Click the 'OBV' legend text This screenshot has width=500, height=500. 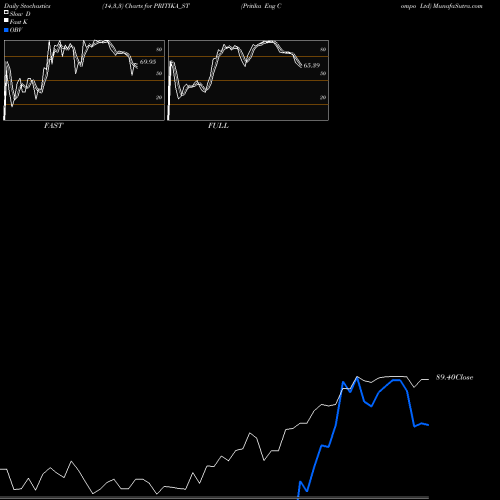(x=16, y=30)
